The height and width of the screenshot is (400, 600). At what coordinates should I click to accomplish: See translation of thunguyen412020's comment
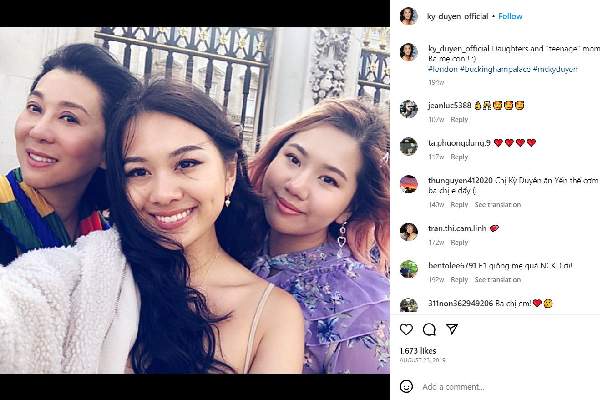(498, 205)
